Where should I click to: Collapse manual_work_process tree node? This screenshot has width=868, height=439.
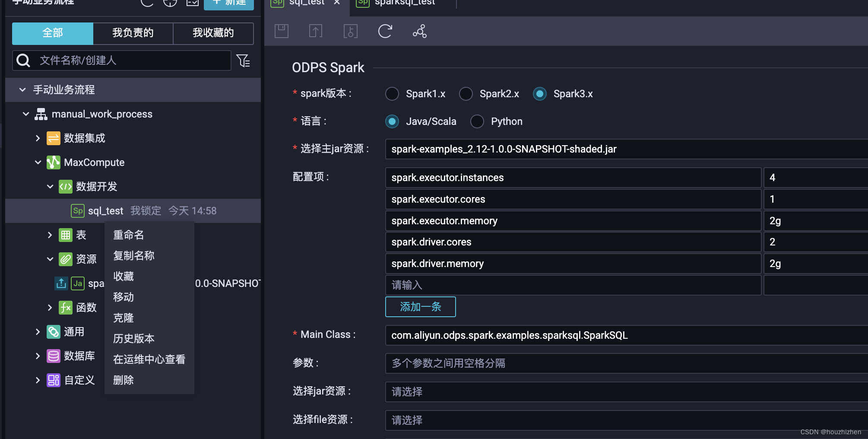(26, 114)
